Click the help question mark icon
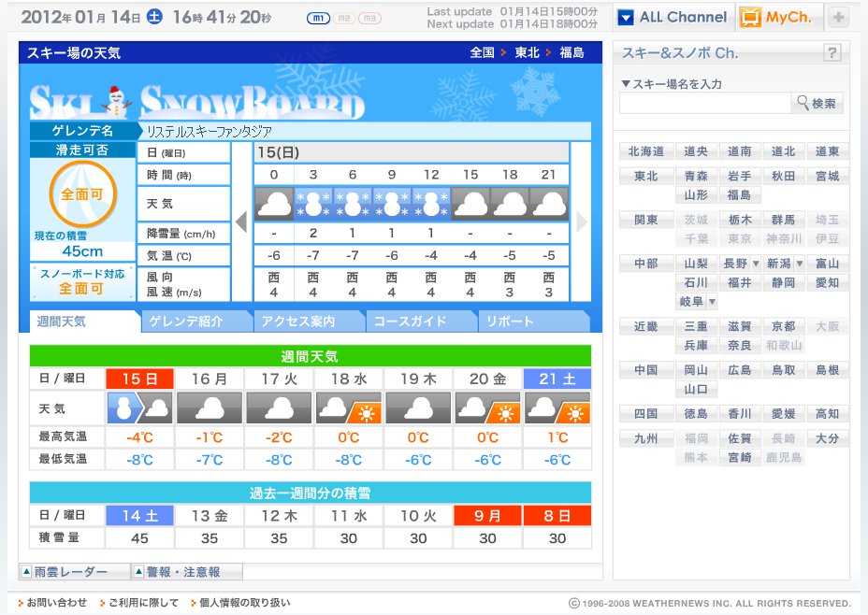 point(832,53)
